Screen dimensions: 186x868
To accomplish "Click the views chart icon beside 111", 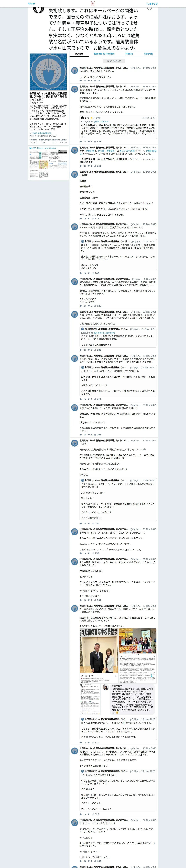I will [x=93, y=218].
